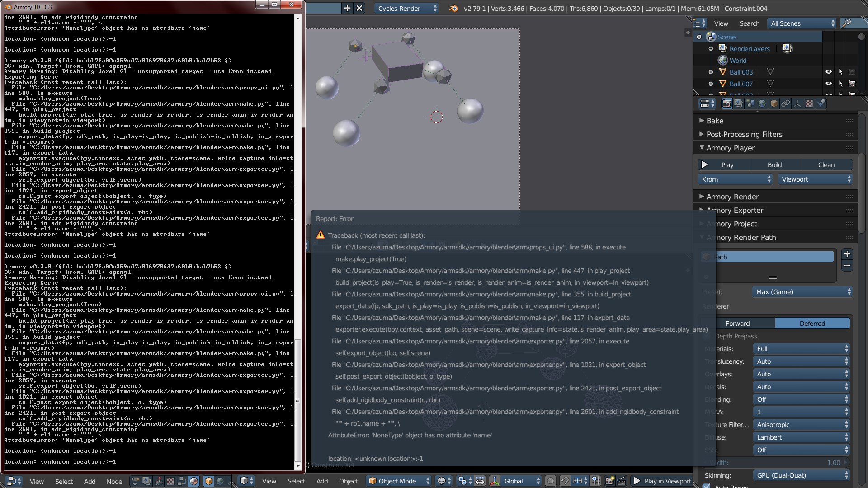Collapse the Scene tree item
Viewport: 868px width, 488px height.
click(x=699, y=37)
